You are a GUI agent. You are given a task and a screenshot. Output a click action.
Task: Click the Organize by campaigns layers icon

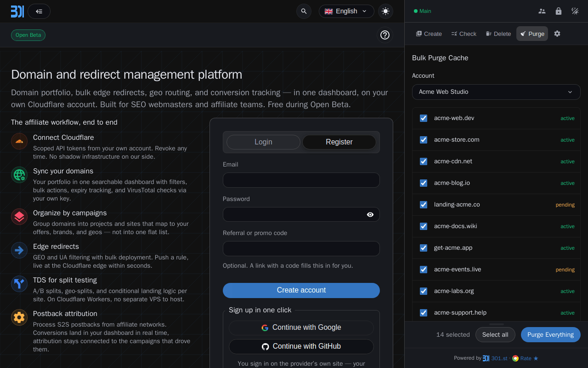pos(19,217)
